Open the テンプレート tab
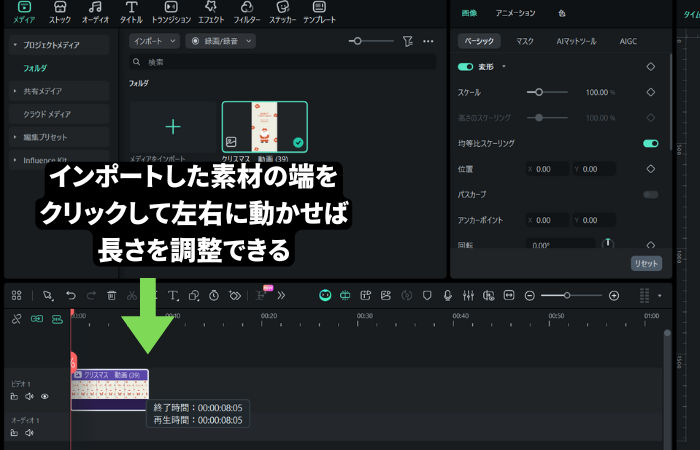This screenshot has width=700, height=450. (319, 12)
